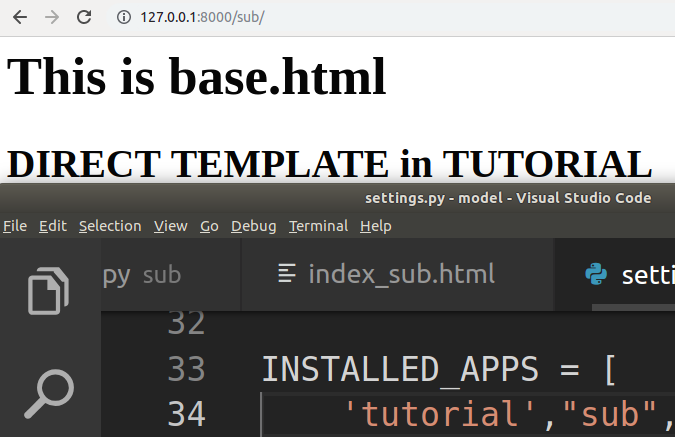Switch to the settings.py editor tab
This screenshot has width=675, height=437.
click(615, 274)
